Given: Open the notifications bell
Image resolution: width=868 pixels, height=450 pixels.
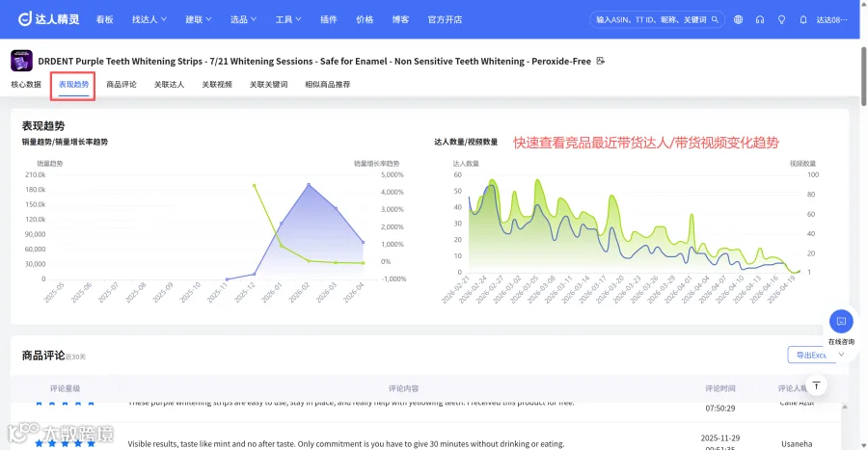Looking at the screenshot, I should (802, 19).
